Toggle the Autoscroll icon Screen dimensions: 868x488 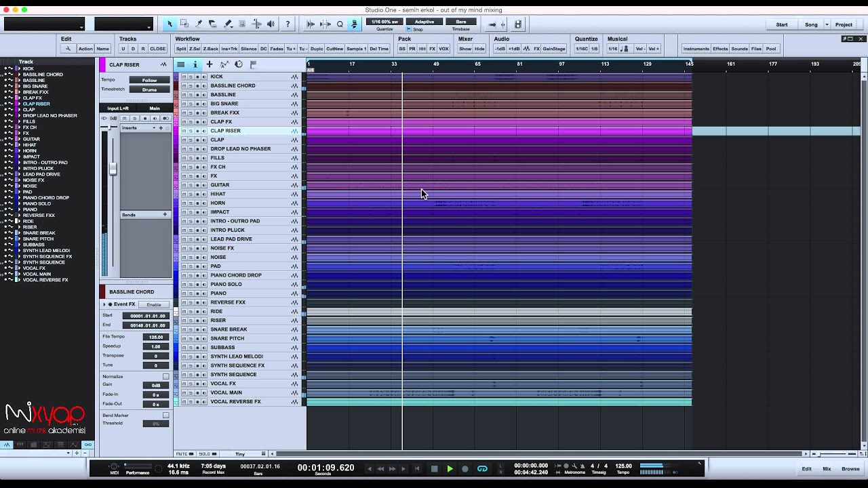354,24
